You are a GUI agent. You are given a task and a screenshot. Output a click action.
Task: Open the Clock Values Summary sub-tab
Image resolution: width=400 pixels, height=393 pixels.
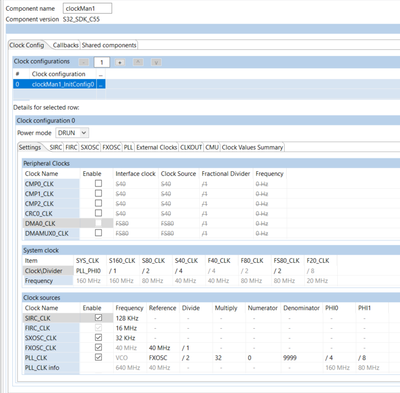pos(252,147)
